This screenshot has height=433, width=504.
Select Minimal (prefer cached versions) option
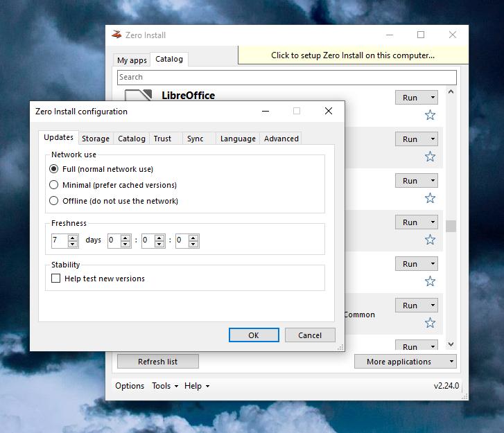tap(113, 185)
